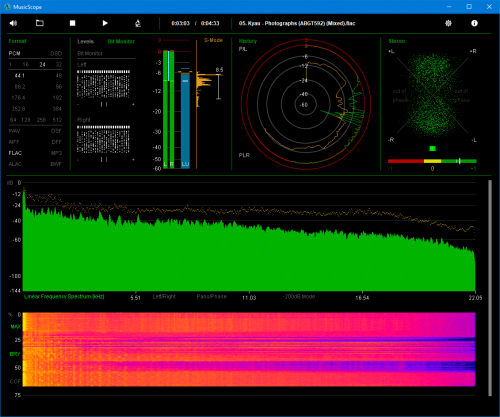Click the total duration 0:04:33
The height and width of the screenshot is (417, 500).
(x=210, y=23)
